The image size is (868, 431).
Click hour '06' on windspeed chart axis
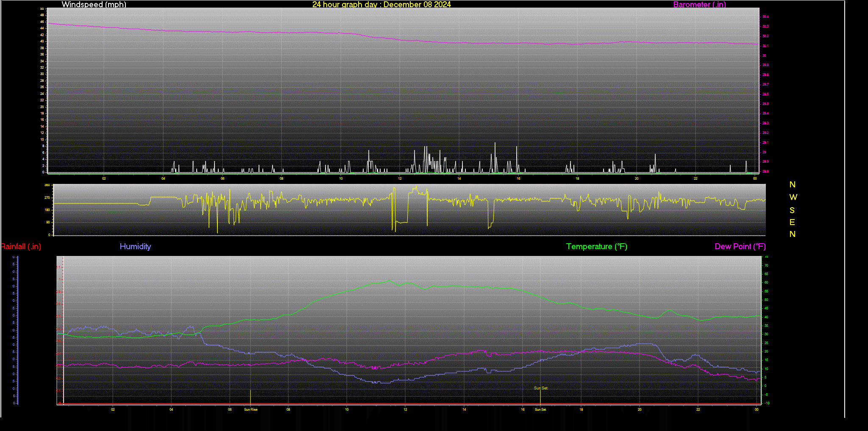tap(223, 178)
